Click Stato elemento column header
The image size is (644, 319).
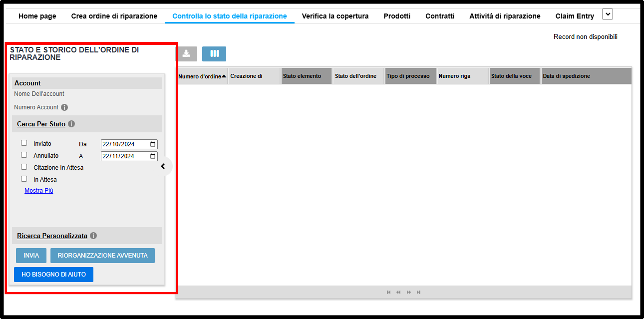(307, 76)
